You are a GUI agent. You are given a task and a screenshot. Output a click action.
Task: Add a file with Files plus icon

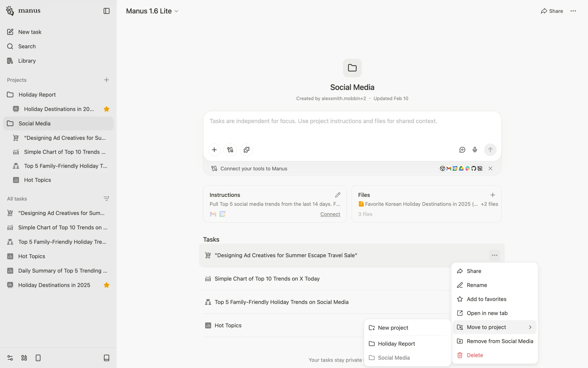492,195
